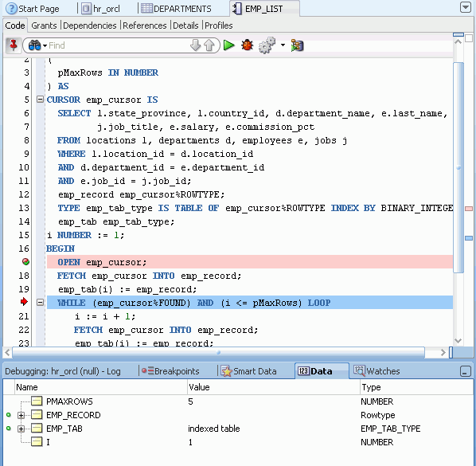The height and width of the screenshot is (466, 476).
Task: Click the vertical scrollbar thumb of editor
Action: click(x=458, y=168)
